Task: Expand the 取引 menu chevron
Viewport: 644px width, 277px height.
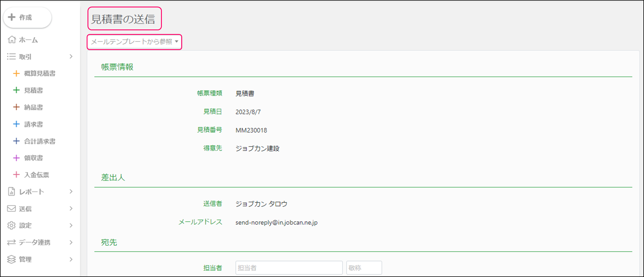Action: point(71,57)
